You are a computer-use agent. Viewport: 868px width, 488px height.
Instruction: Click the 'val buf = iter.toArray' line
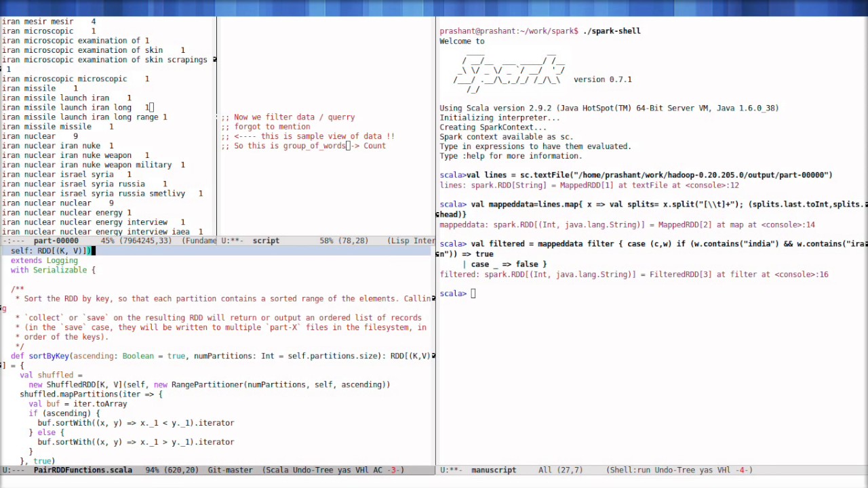(x=77, y=404)
